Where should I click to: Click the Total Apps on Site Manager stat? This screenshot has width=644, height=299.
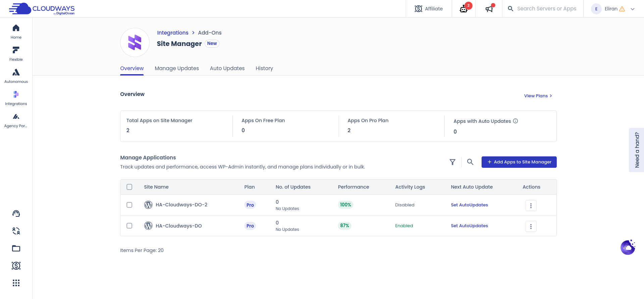[159, 126]
